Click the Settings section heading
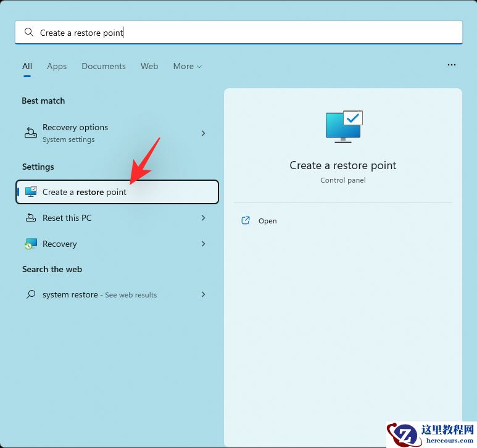Screen dimensions: 477x448 click(x=38, y=167)
